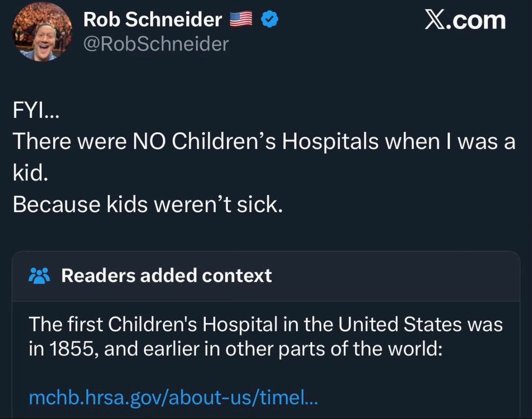532x419 pixels.
Task: Click the Community Note context box
Action: pos(266,335)
